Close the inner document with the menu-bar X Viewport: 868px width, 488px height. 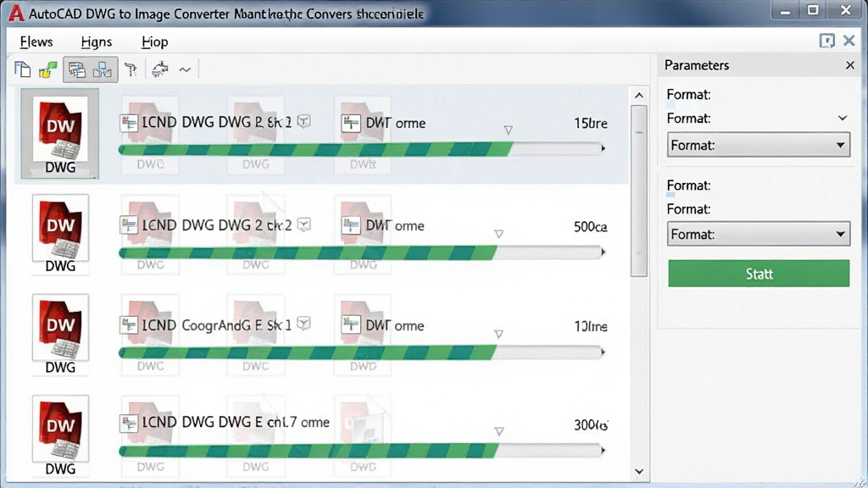pyautogui.click(x=849, y=41)
